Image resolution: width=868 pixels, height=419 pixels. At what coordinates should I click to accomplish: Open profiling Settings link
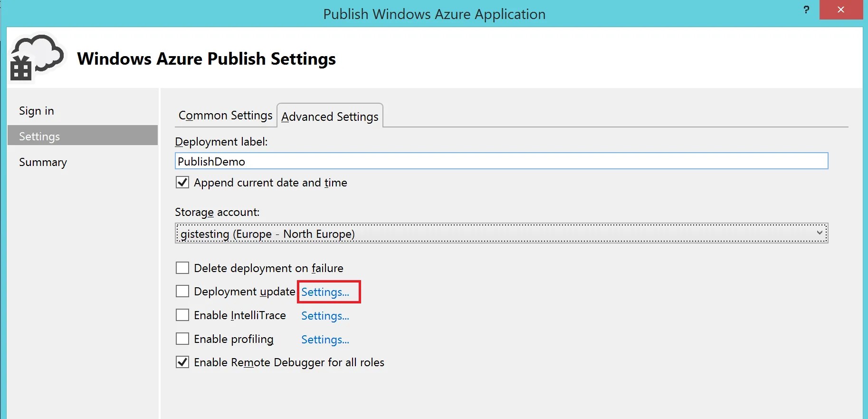pyautogui.click(x=325, y=340)
